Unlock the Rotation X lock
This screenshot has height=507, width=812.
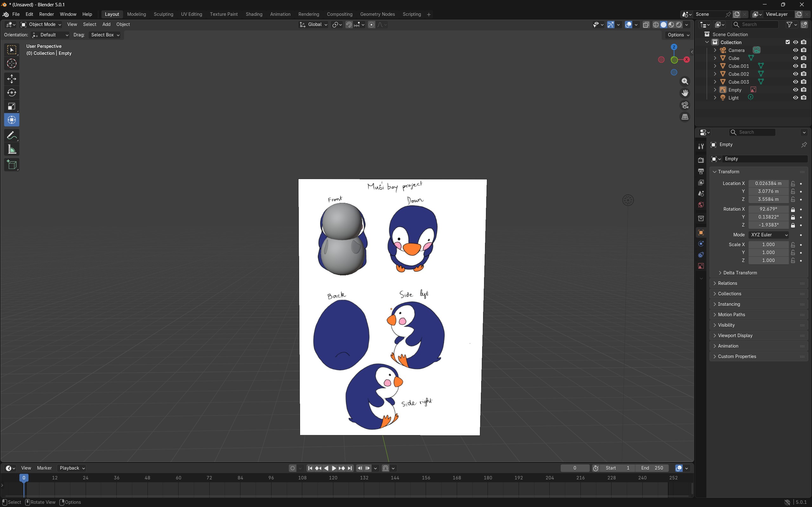793,209
